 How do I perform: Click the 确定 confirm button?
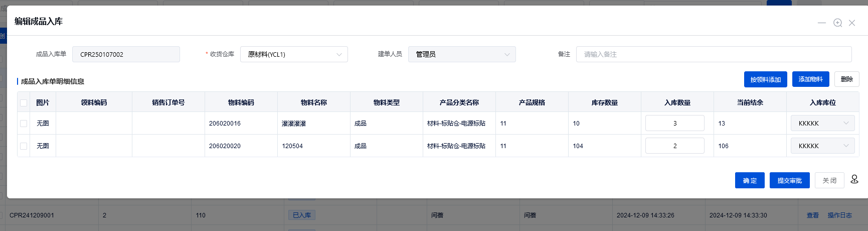tap(750, 181)
